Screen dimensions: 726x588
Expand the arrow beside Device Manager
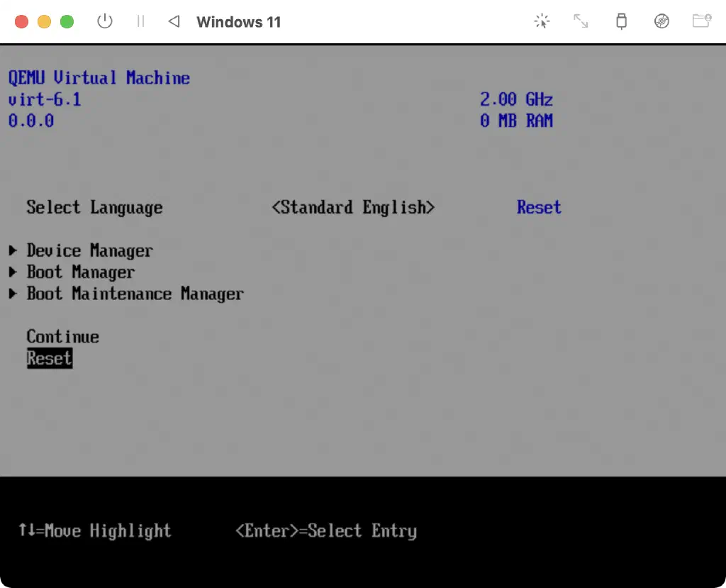click(13, 250)
